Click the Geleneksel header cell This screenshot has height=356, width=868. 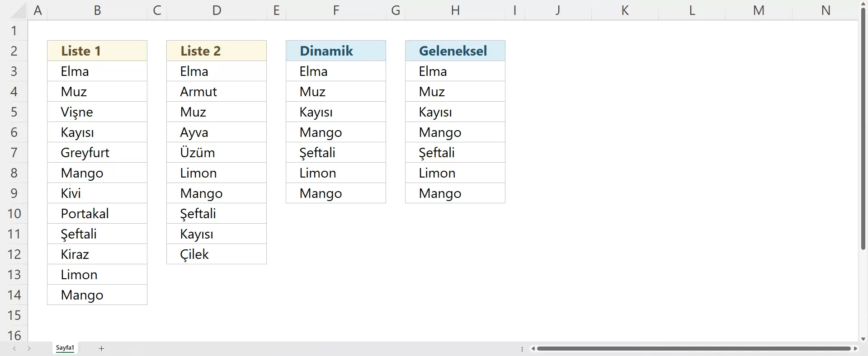click(x=455, y=51)
